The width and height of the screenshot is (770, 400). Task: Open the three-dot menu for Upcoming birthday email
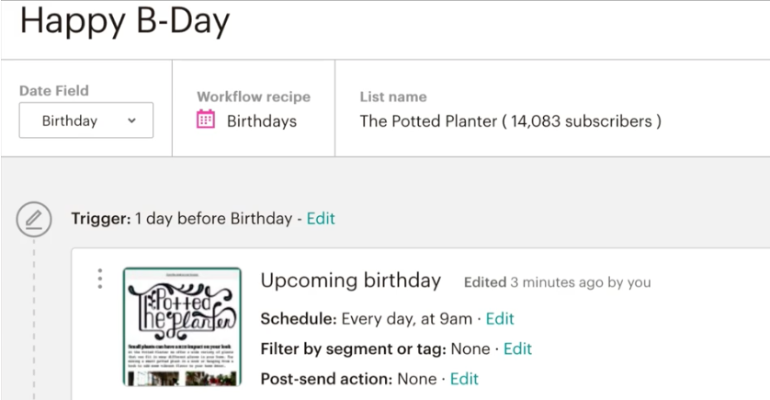coord(100,278)
